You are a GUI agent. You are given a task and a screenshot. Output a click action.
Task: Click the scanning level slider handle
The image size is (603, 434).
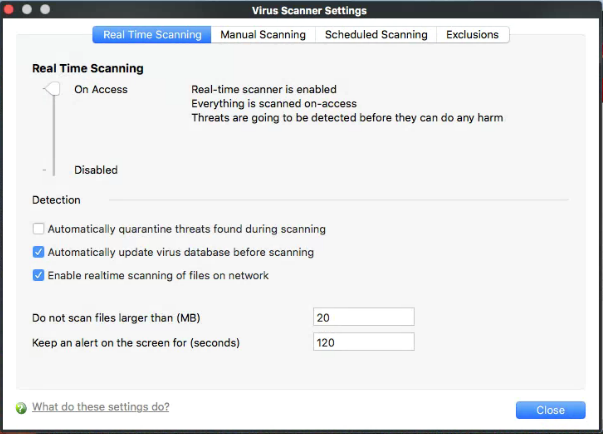click(x=53, y=89)
